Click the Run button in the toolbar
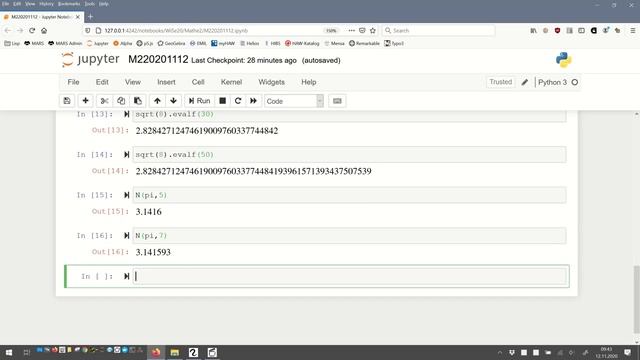This screenshot has height=360, width=640. pyautogui.click(x=199, y=101)
